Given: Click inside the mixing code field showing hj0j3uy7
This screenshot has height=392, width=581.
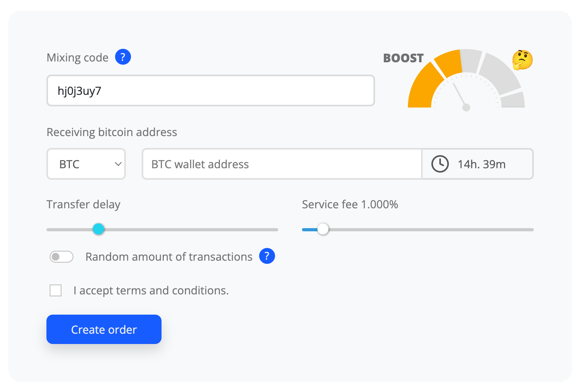Looking at the screenshot, I should [210, 90].
